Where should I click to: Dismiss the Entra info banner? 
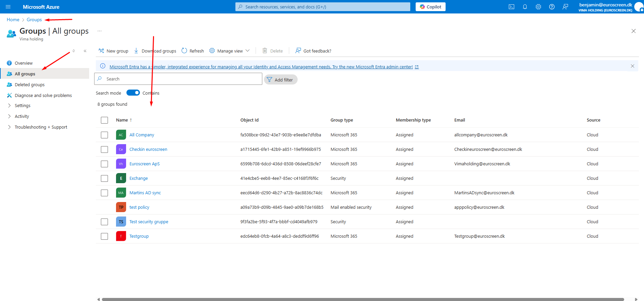click(633, 66)
